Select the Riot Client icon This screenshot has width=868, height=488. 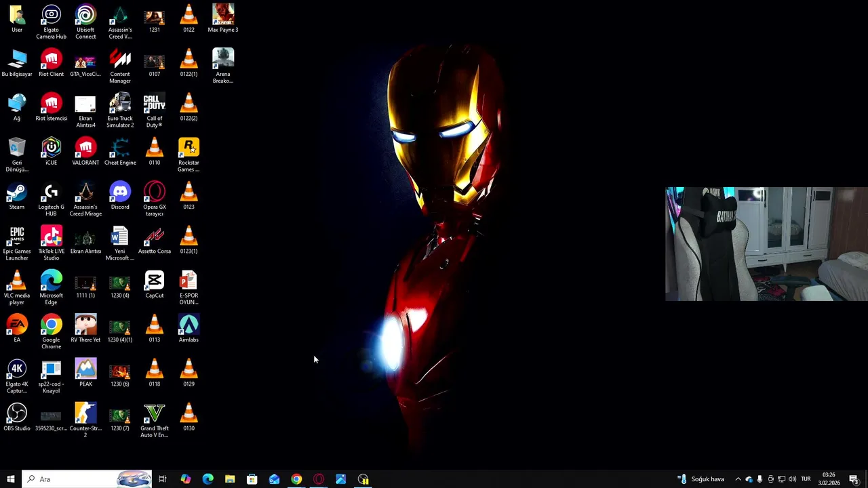tap(52, 64)
